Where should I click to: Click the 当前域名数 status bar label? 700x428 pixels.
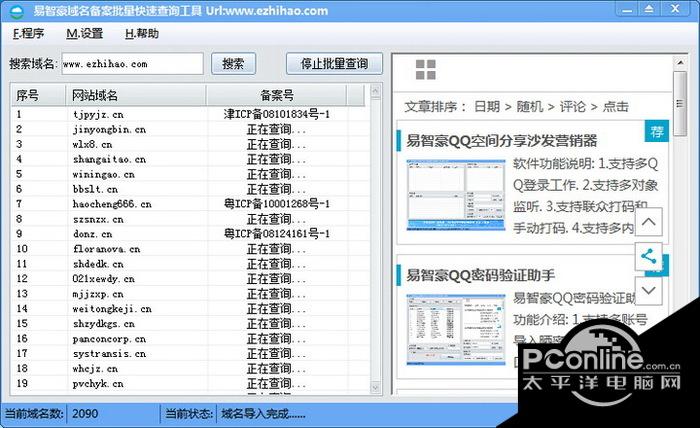point(34,414)
